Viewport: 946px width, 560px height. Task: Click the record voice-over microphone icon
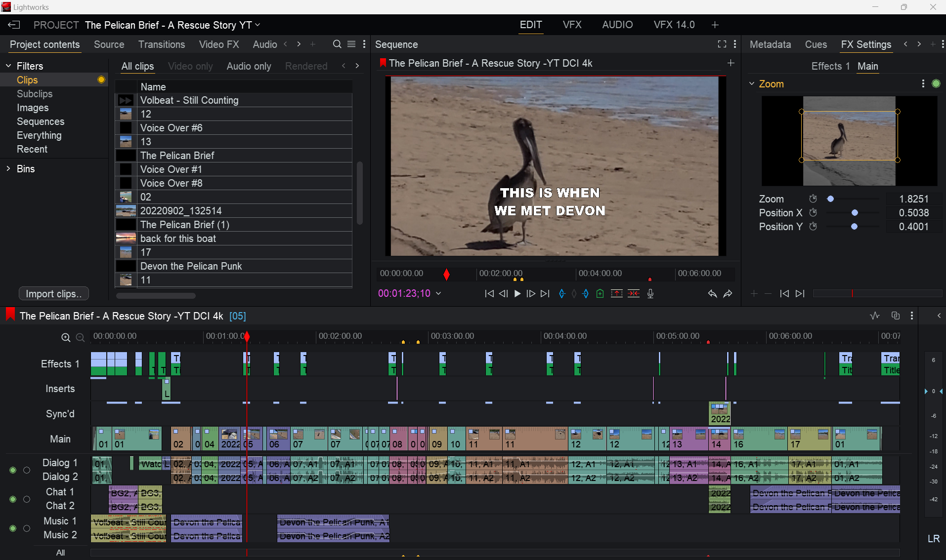650,294
